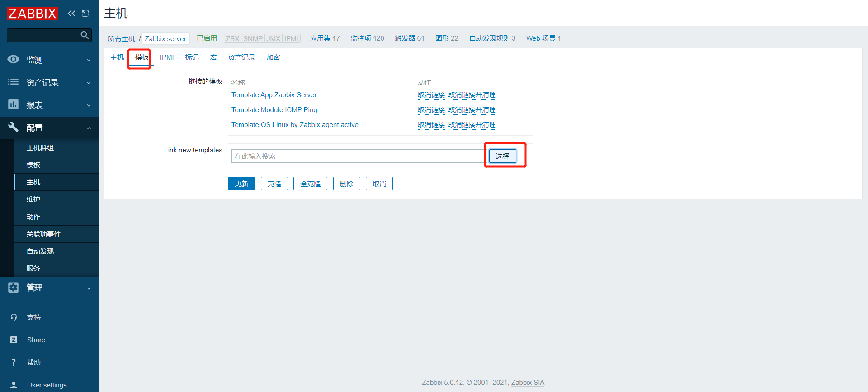
Task: Click the 取消 button
Action: coord(379,184)
